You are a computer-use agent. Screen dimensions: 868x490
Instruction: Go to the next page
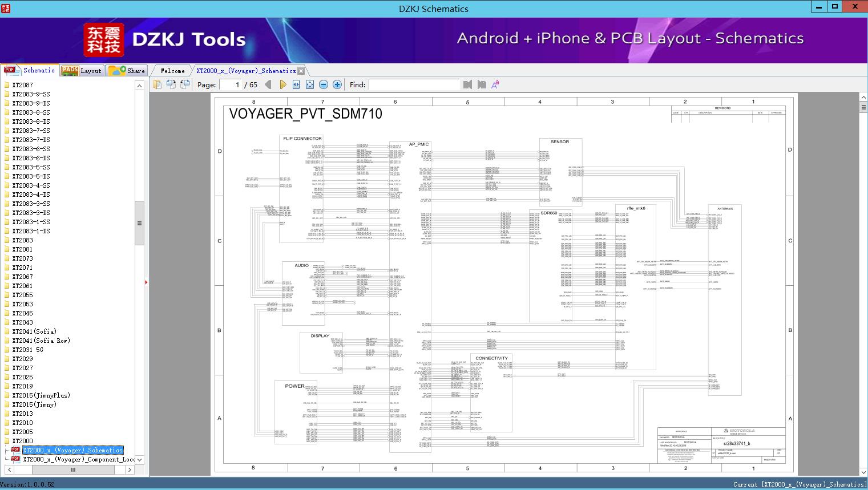[282, 84]
